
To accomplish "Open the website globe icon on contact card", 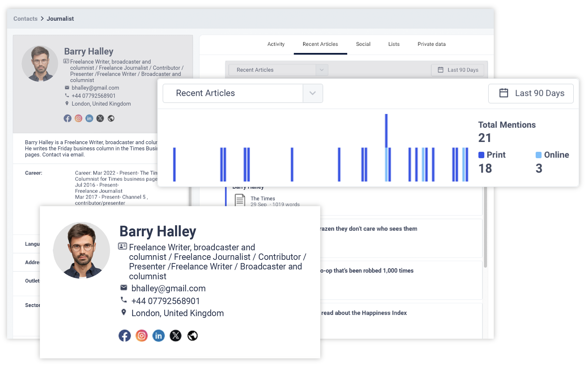I will coord(192,336).
